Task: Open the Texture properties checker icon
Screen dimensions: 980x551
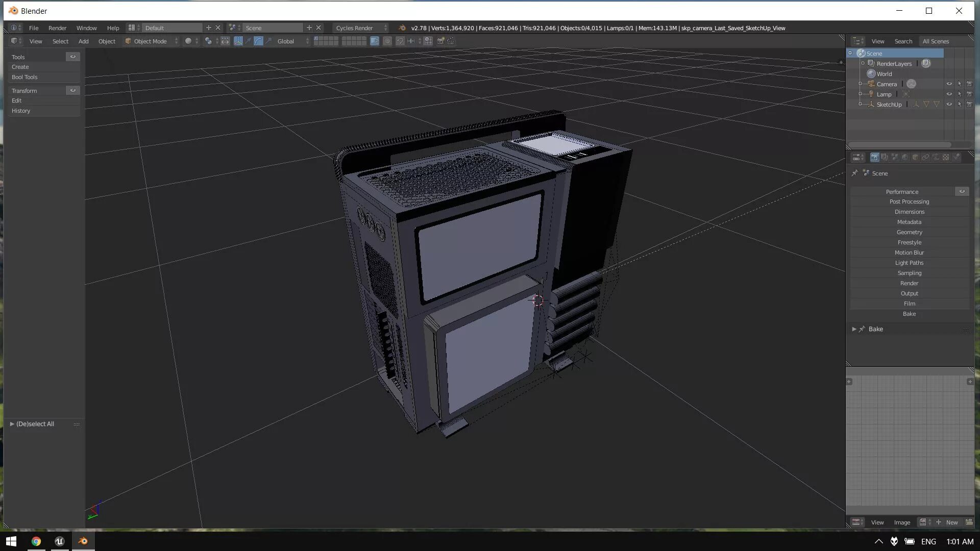Action: (x=946, y=157)
